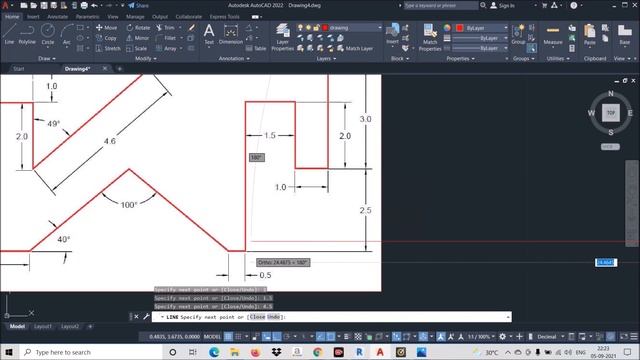640x360 pixels.
Task: Click the Undo arrow in quick access toolbar
Action: 95,5
